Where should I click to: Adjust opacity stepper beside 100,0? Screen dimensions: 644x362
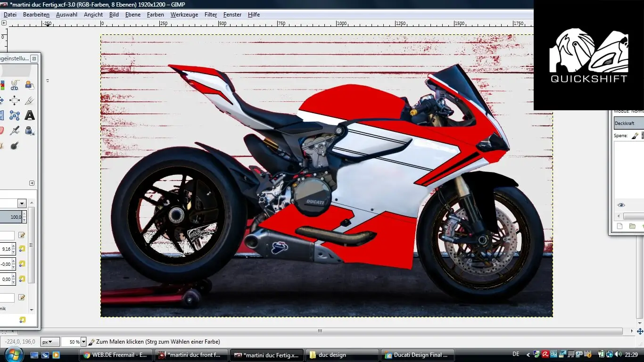click(25, 217)
